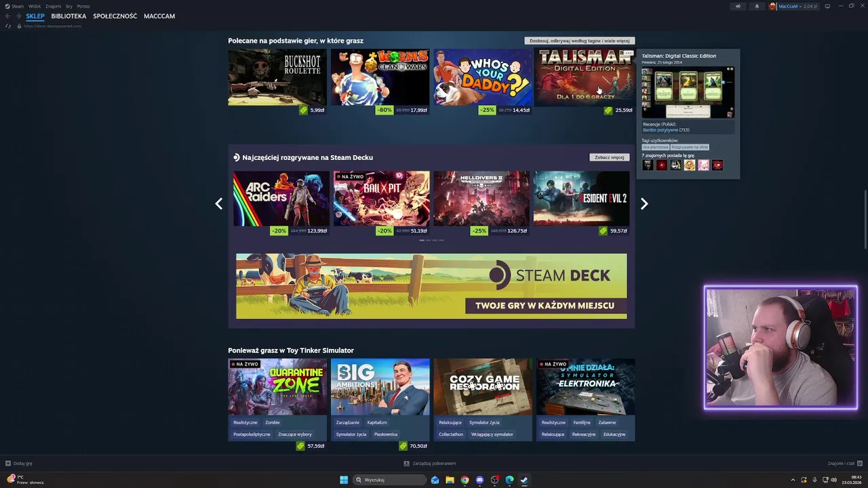Open the Talisman Digital Edition capsule
Image resolution: width=868 pixels, height=488 pixels.
pos(586,77)
